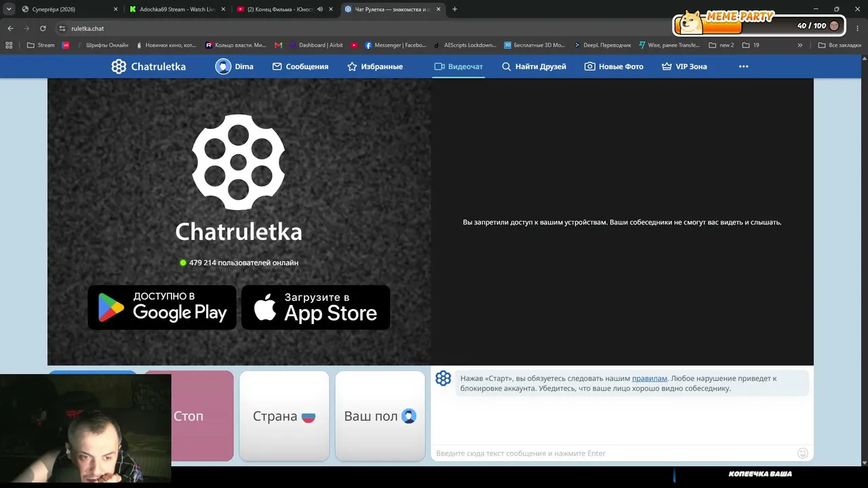Image resolution: width=868 pixels, height=488 pixels.
Task: Expand the hidden bookmarks overflow chevron
Action: click(800, 45)
